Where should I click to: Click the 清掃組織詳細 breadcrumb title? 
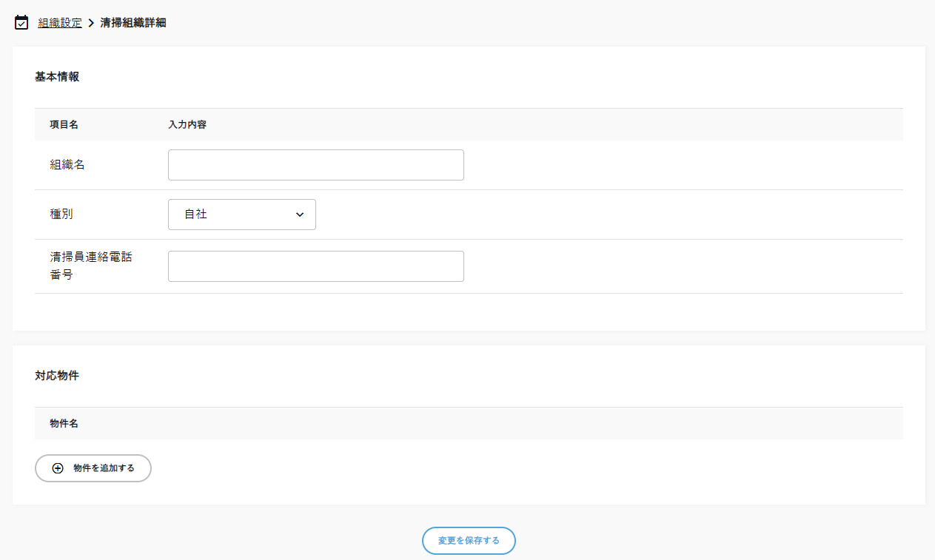(x=133, y=23)
